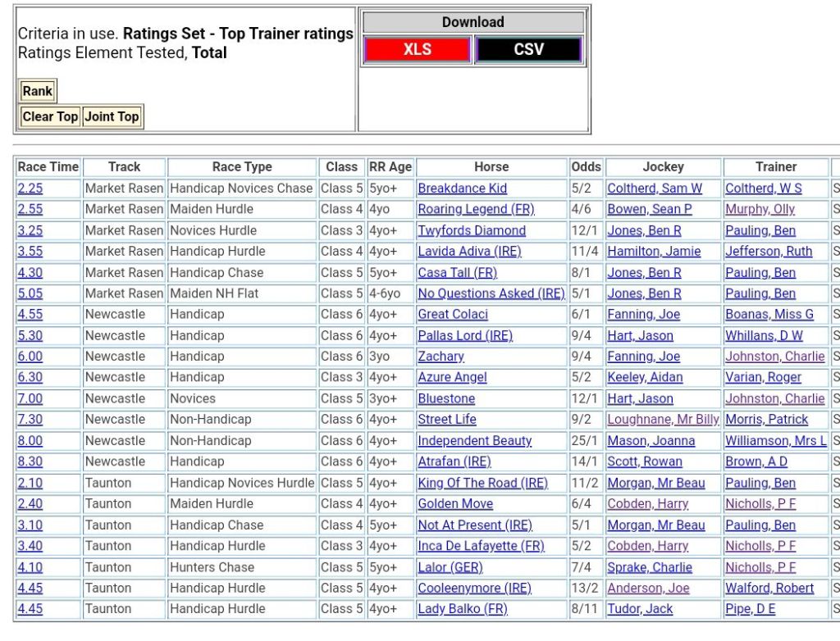840x641 pixels.
Task: Download ratings as CSV
Action: pos(528,50)
